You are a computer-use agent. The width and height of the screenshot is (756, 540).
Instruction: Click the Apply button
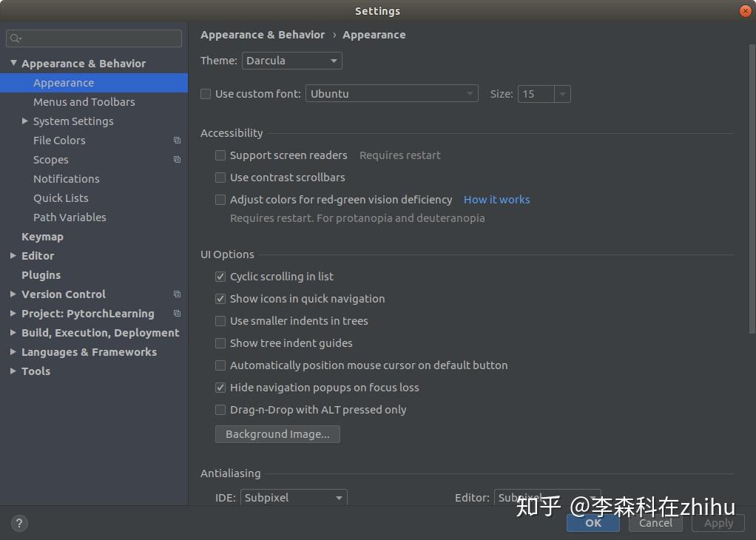tap(718, 523)
